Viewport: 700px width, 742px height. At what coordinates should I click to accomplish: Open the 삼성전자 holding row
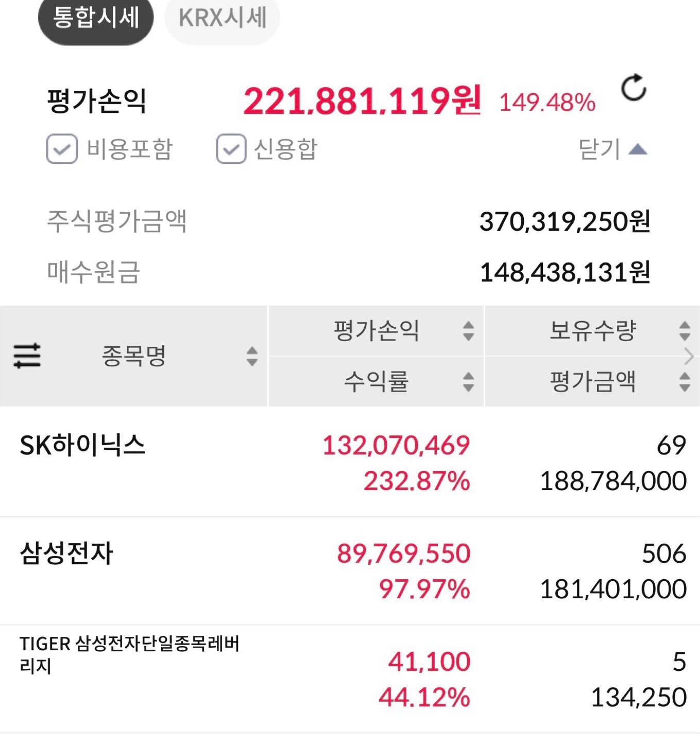[x=350, y=571]
